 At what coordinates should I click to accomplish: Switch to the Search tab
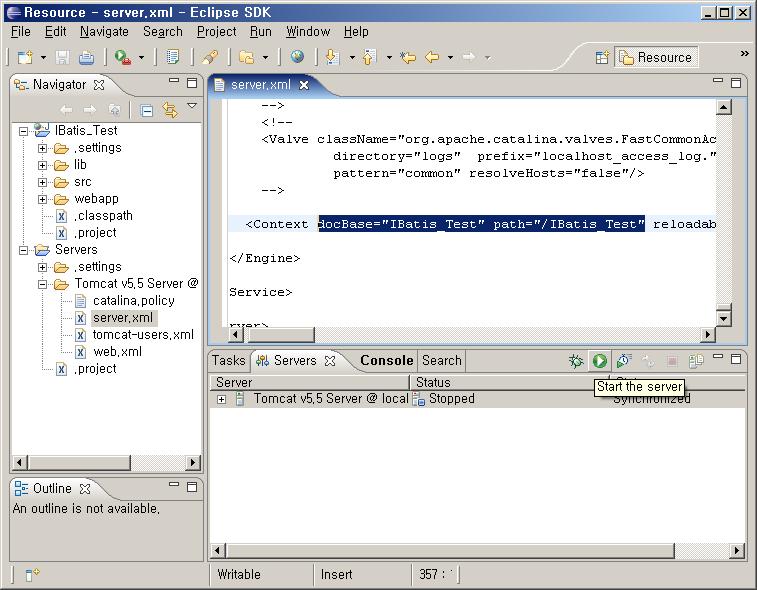click(442, 361)
